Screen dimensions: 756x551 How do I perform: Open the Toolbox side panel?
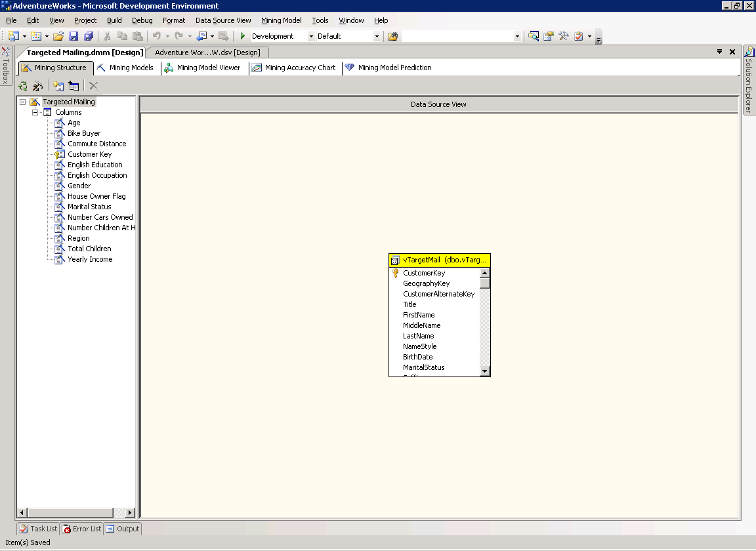[x=6, y=66]
